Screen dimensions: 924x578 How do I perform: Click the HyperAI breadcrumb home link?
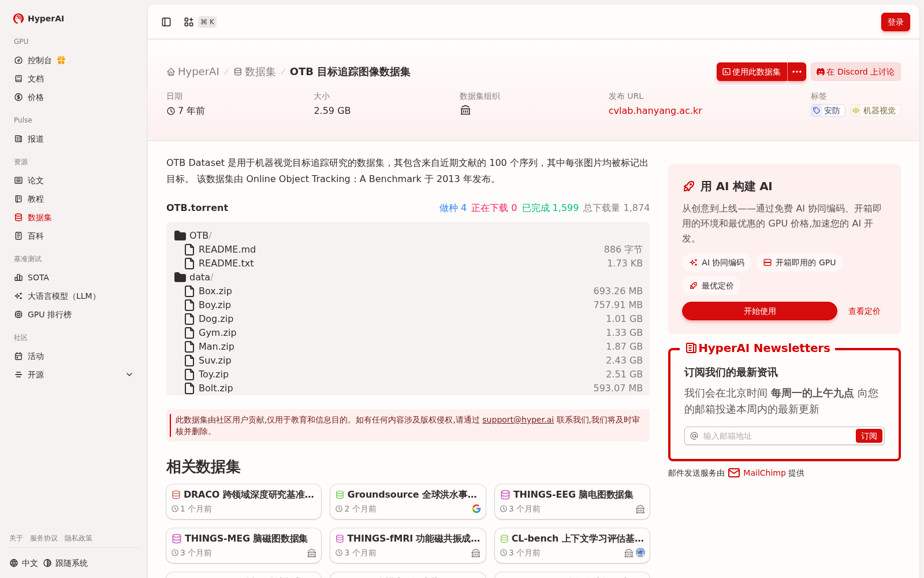click(193, 72)
